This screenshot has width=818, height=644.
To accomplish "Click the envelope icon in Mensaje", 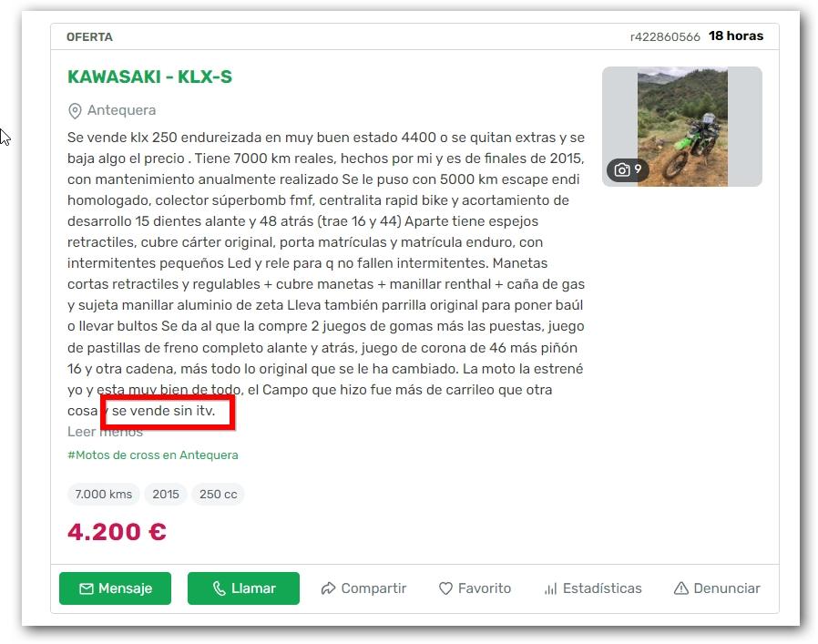I will pyautogui.click(x=86, y=588).
